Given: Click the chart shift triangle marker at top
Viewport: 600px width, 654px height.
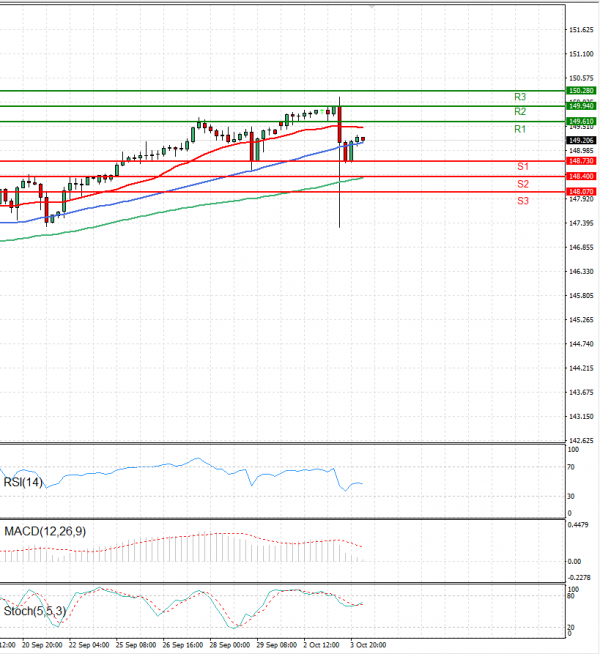Looking at the screenshot, I should [372, 6].
